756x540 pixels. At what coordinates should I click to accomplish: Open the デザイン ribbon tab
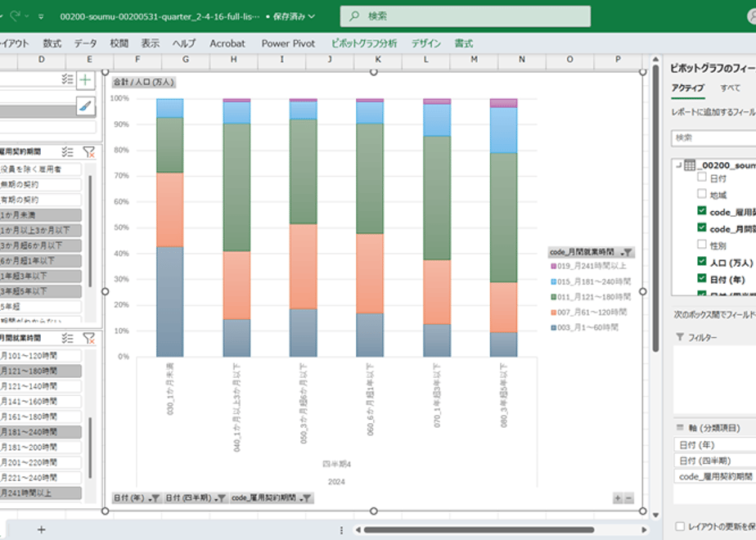pyautogui.click(x=425, y=43)
